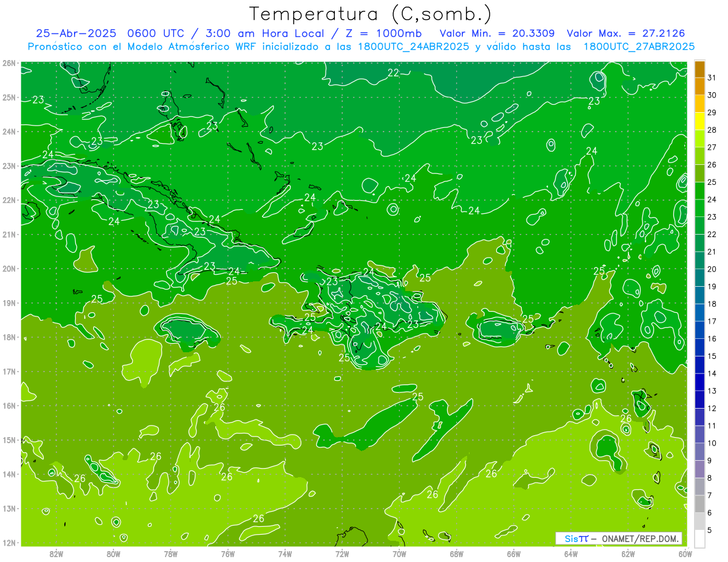Screen dimensions: 728x562
Task: Pick the yellow swatch between 28 and 29
Action: point(699,121)
